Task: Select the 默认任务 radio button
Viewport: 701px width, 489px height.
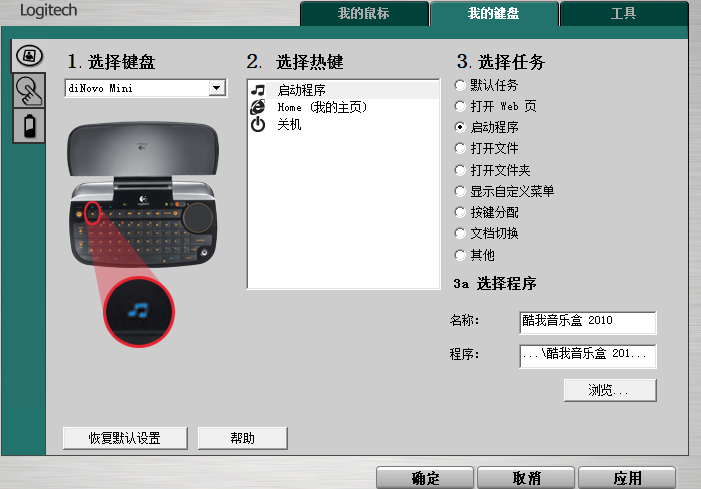Action: (x=460, y=85)
